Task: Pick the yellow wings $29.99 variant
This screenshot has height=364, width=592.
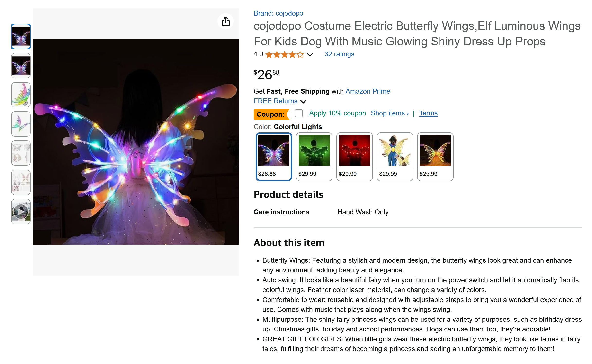Action: coord(395,156)
